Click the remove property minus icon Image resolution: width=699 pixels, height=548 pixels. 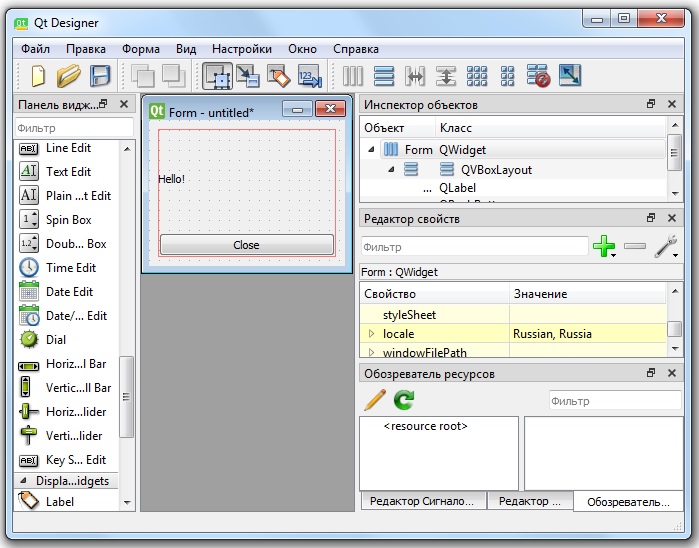pyautogui.click(x=635, y=246)
